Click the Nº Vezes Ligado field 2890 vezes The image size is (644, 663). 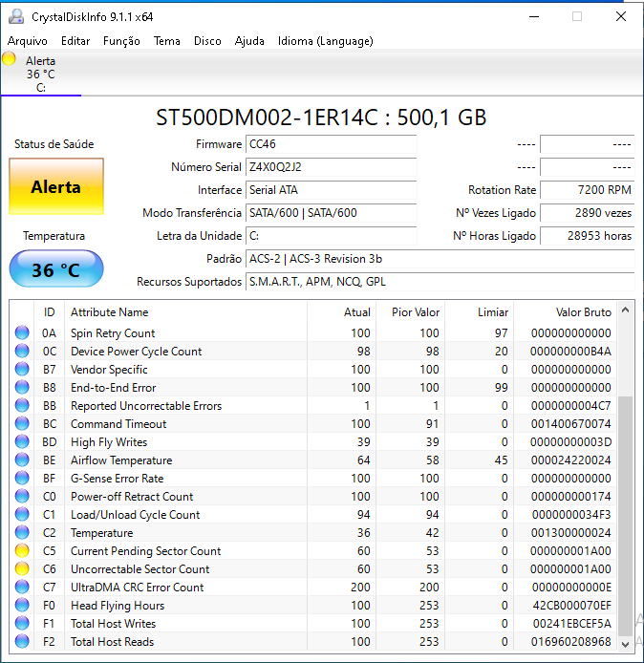click(x=588, y=213)
